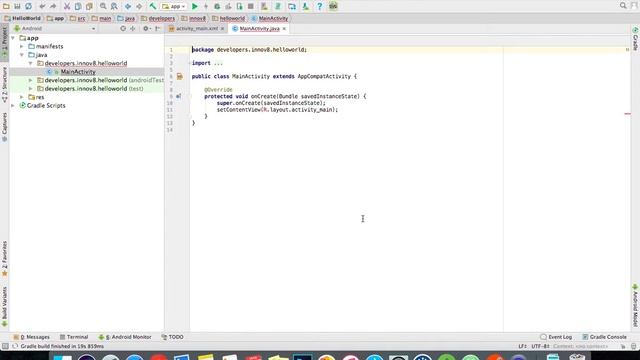The image size is (640, 360).
Task: Click the Cut scissors icon
Action: (67, 6)
